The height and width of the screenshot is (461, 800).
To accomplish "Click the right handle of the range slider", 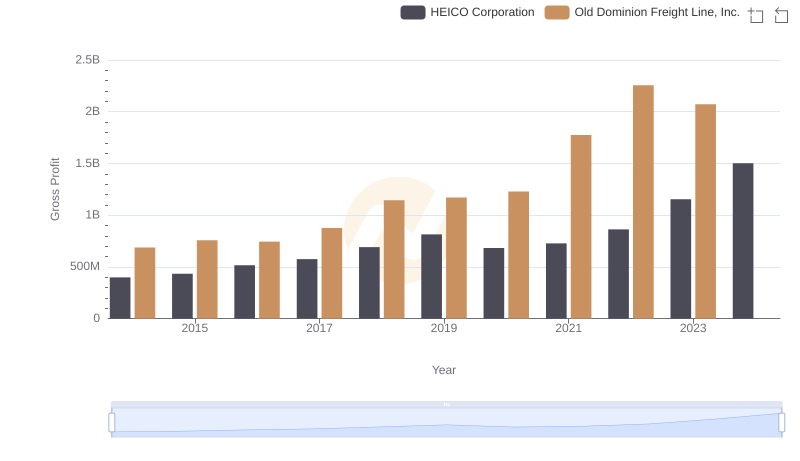I will (781, 423).
